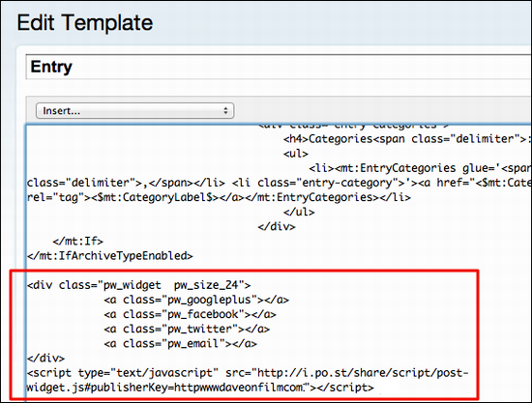The image size is (532, 403).
Task: Click the class="delimiter" entry-category line
Action: pyautogui.click(x=279, y=183)
